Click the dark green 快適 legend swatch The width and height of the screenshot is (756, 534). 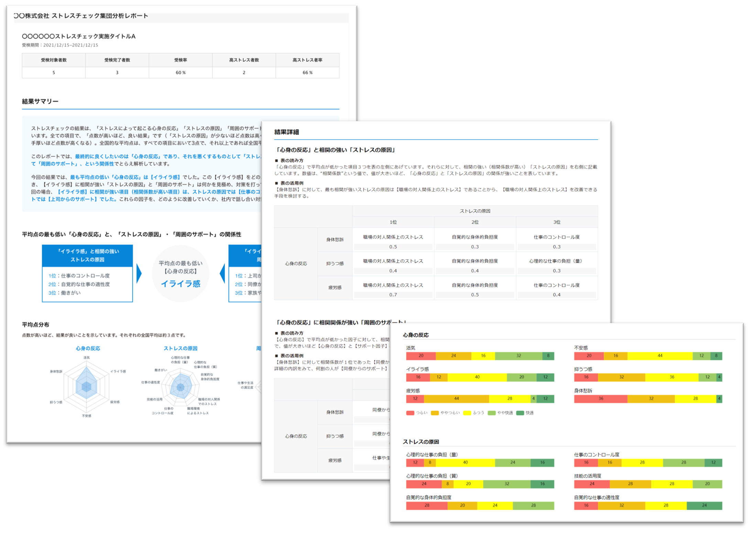(520, 413)
